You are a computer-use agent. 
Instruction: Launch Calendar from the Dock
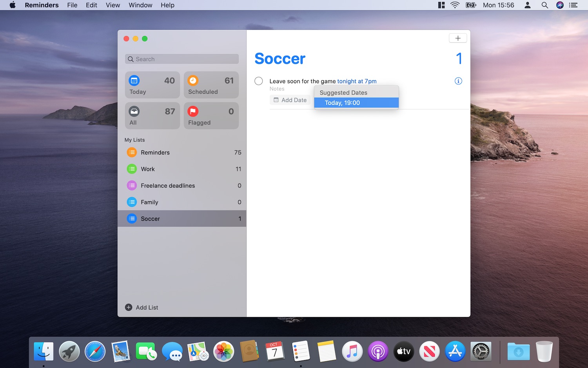click(x=275, y=351)
